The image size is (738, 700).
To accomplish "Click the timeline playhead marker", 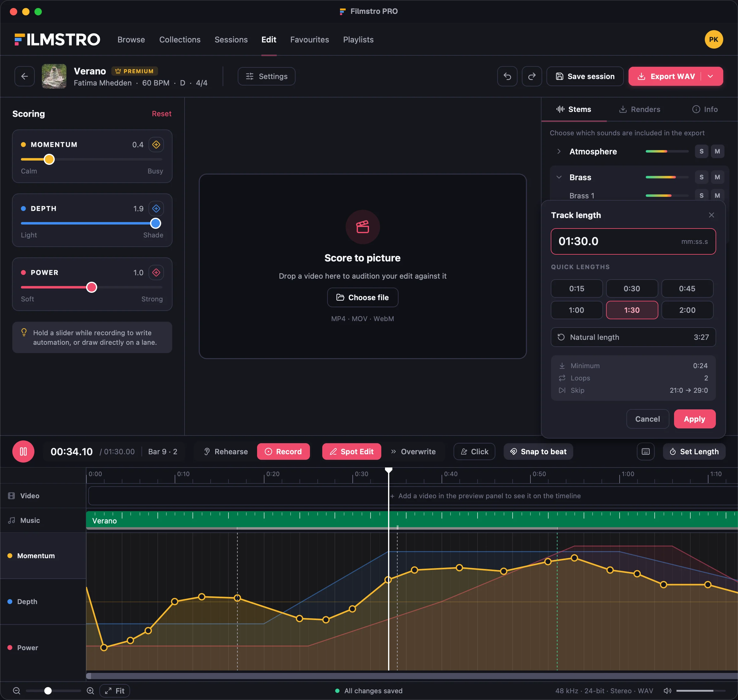I will coord(388,470).
